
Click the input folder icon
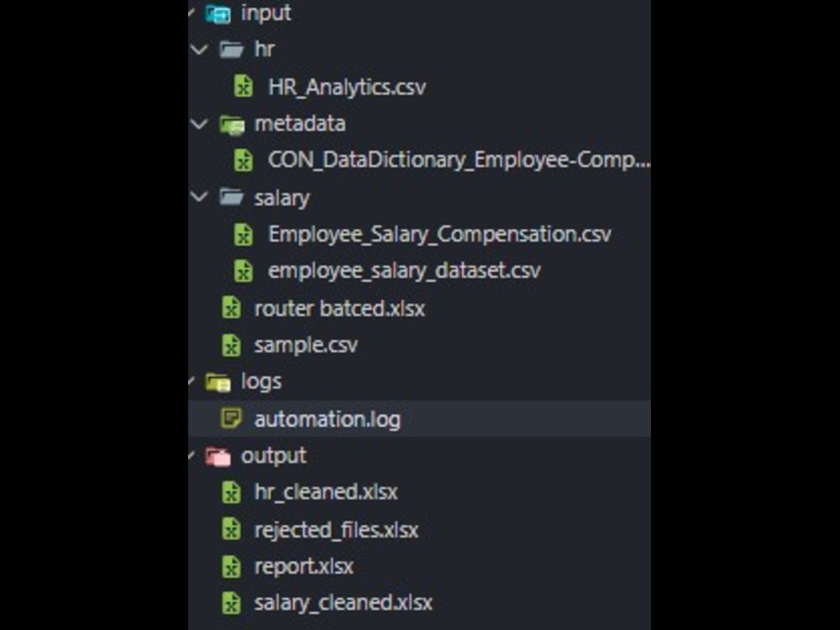(x=218, y=13)
